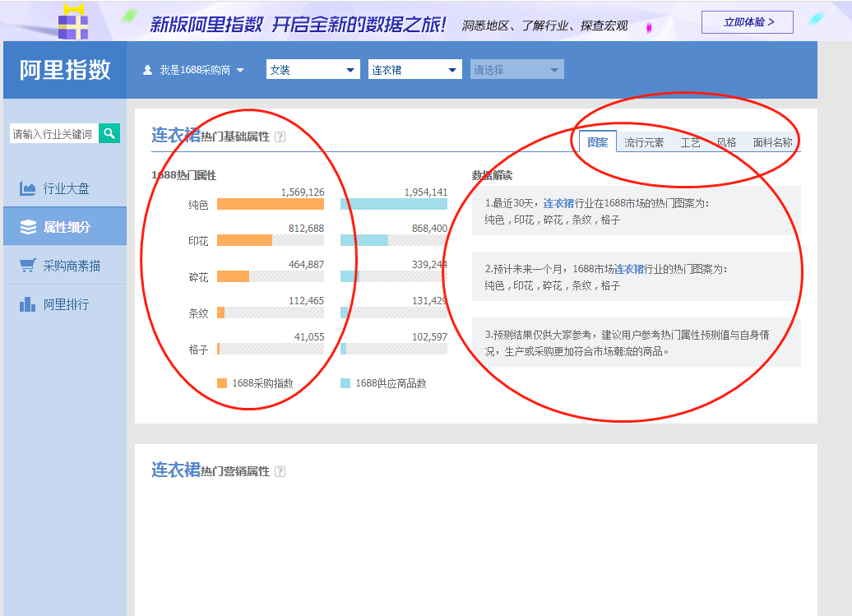Select 属性细分 in the sidebar
The height and width of the screenshot is (616, 852).
65,226
